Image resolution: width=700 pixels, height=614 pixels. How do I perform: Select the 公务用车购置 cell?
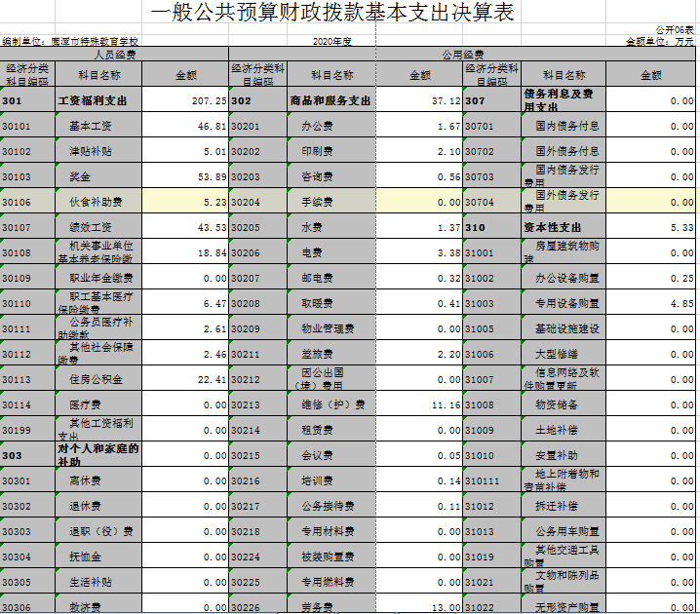[564, 530]
